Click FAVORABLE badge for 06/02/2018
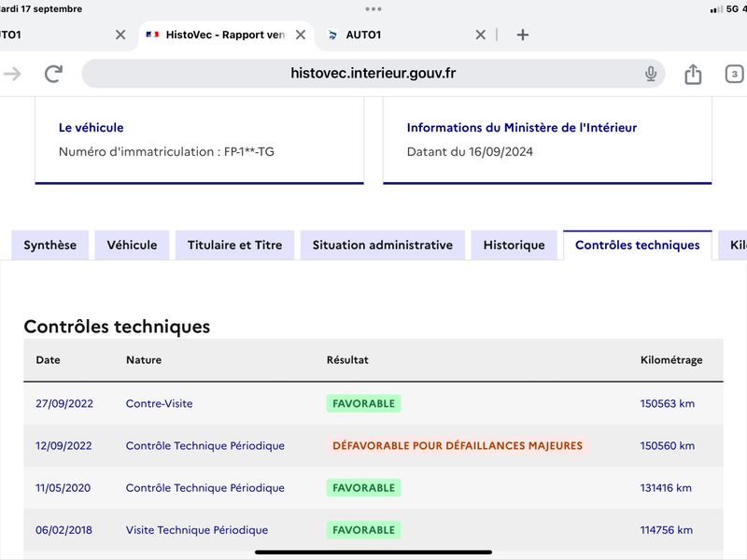This screenshot has width=747, height=560. (x=363, y=530)
